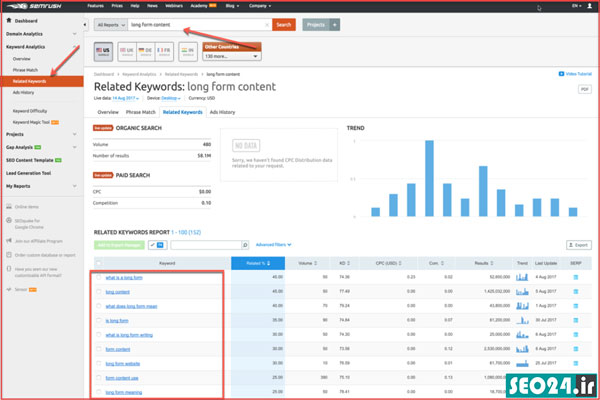Image resolution: width=600 pixels, height=400 pixels.
Task: Open SERP snapshot for 'what does long form mean'
Action: [x=576, y=306]
